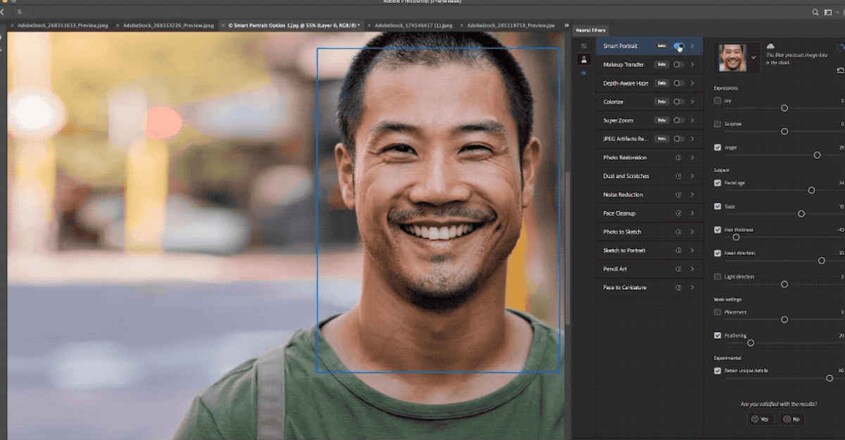Uncheck the Gaze checkbox
Image resolution: width=845 pixels, height=440 pixels.
click(717, 206)
